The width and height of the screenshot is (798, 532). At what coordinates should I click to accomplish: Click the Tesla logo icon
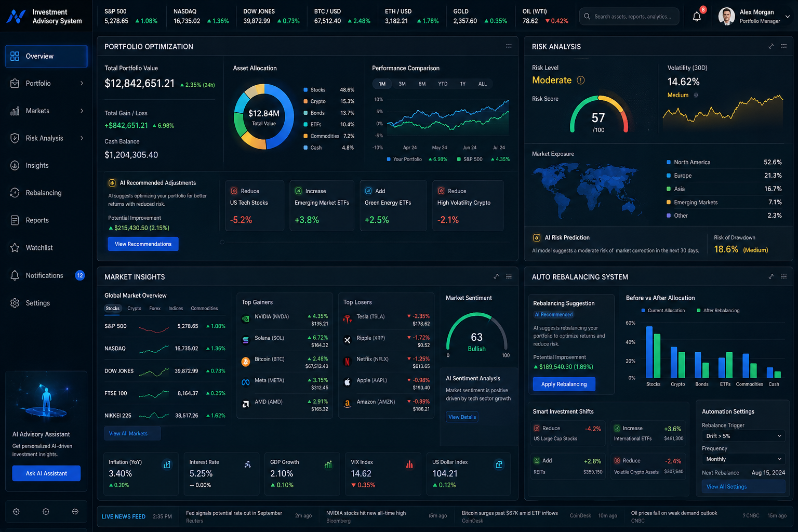click(x=348, y=319)
